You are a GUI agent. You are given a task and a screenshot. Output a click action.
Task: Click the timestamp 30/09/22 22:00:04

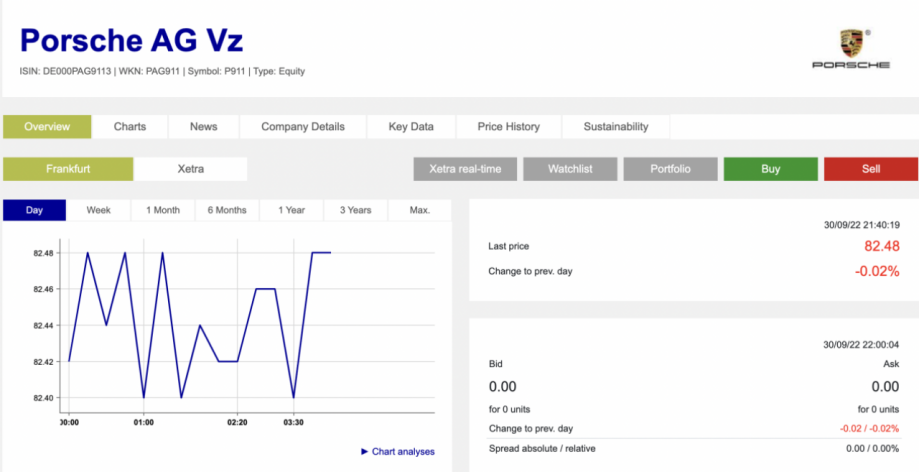tap(862, 345)
